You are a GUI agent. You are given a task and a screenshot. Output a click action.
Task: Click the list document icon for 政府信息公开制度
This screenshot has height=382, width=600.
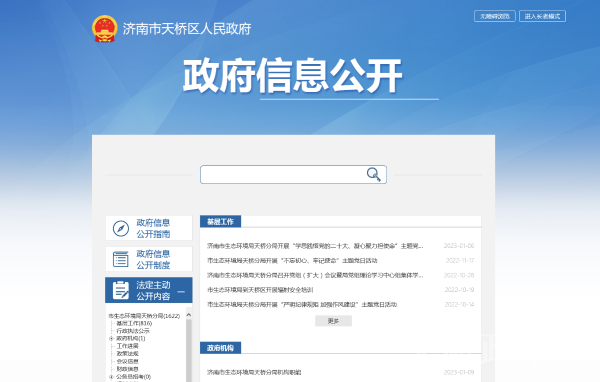coord(121,259)
